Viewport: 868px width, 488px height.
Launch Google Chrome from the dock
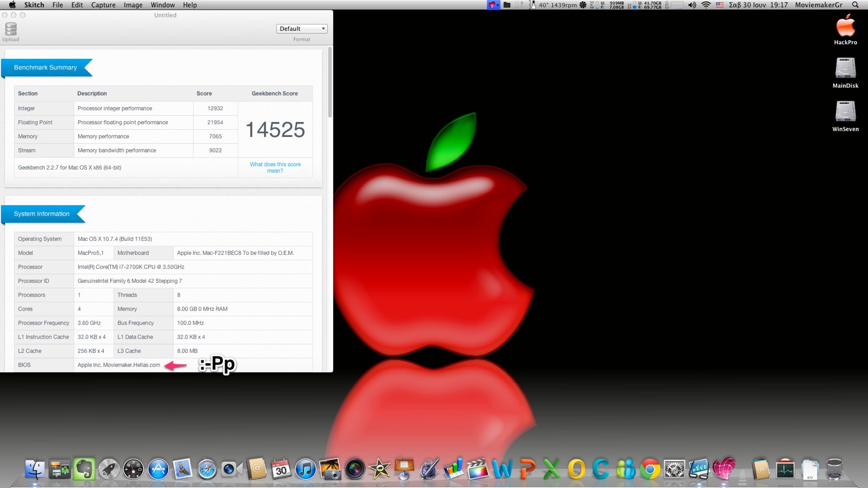pyautogui.click(x=650, y=469)
